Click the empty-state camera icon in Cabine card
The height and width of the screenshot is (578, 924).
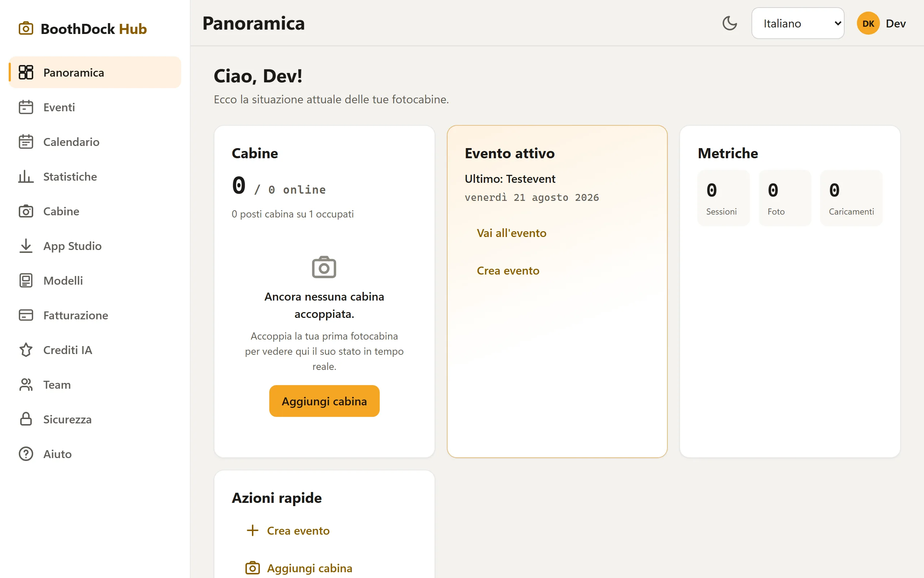click(324, 267)
